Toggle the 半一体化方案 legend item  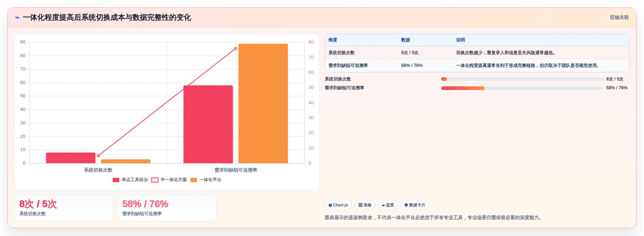[169, 180]
